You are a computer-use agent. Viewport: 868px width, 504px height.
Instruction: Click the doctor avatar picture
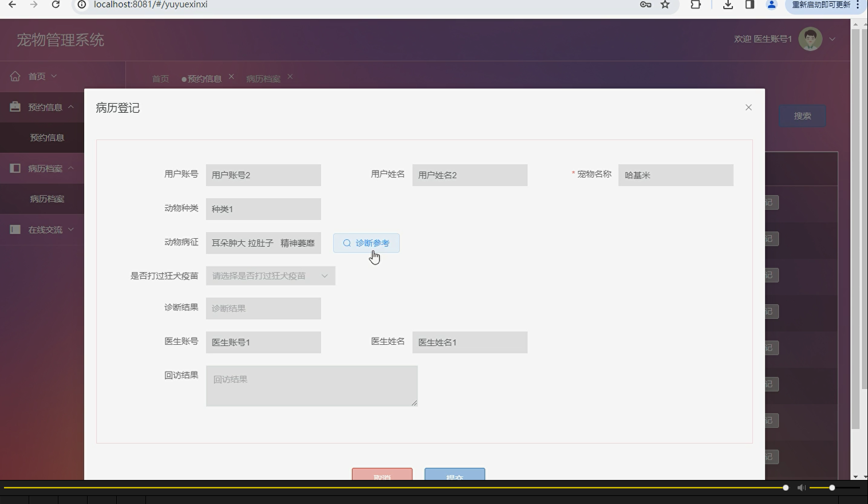810,39
